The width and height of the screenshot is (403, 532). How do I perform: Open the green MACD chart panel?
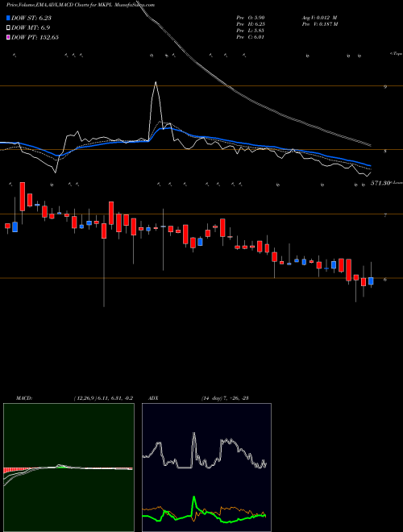69,468
